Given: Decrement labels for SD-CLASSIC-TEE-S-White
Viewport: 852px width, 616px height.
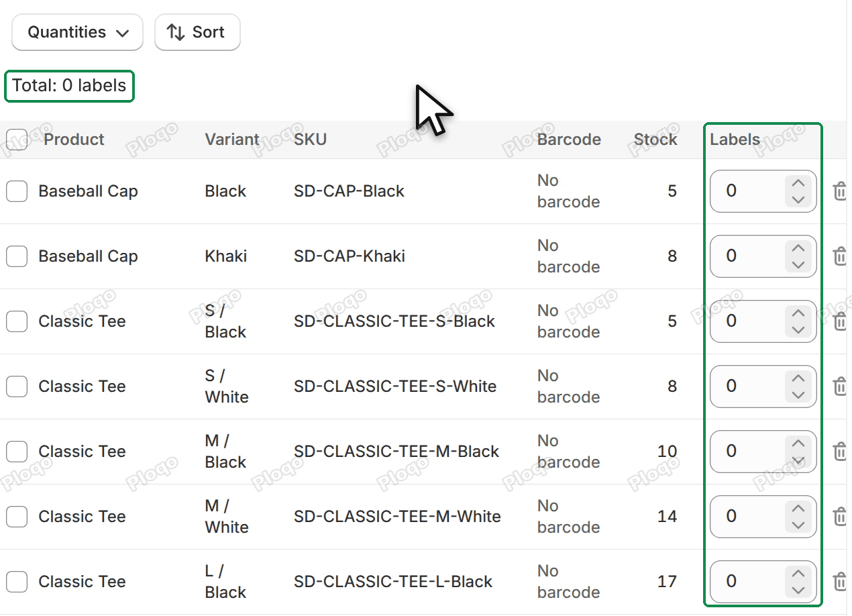Looking at the screenshot, I should pos(798,395).
